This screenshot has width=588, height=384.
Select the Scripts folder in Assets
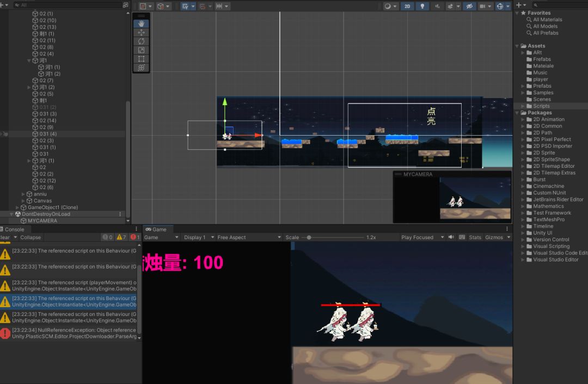tap(541, 106)
